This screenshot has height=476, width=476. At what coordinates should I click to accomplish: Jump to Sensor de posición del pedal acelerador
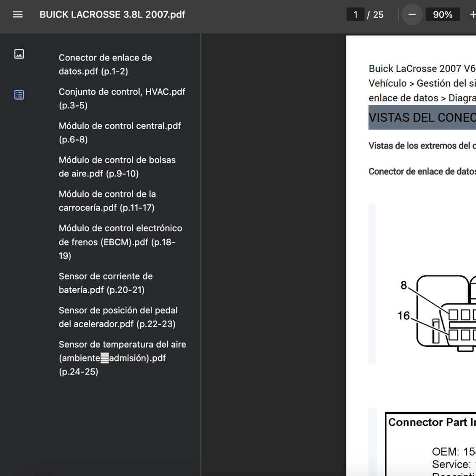pos(118,317)
